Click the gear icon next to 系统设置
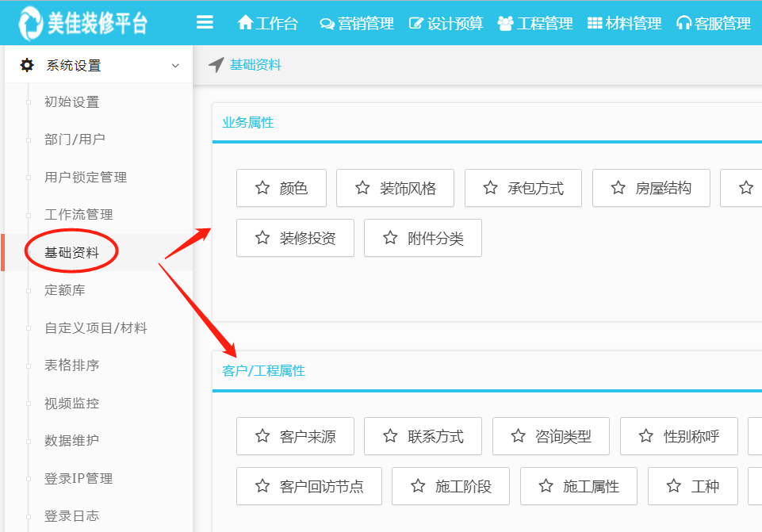762x532 pixels. click(27, 65)
